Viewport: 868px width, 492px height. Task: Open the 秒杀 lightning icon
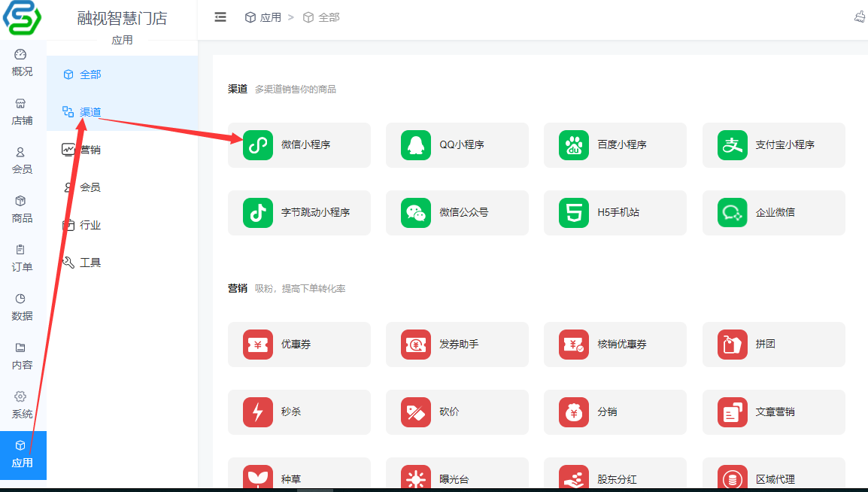[258, 412]
